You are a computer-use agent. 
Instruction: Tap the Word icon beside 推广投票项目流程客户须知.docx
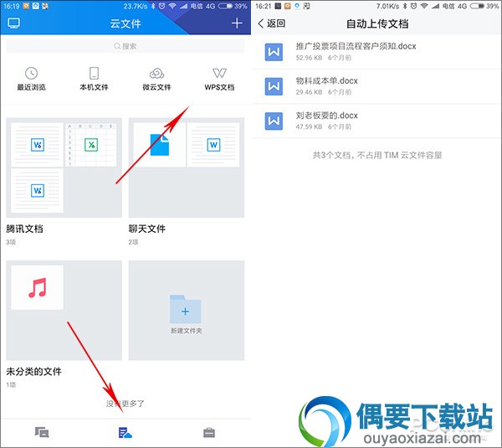[x=274, y=52]
